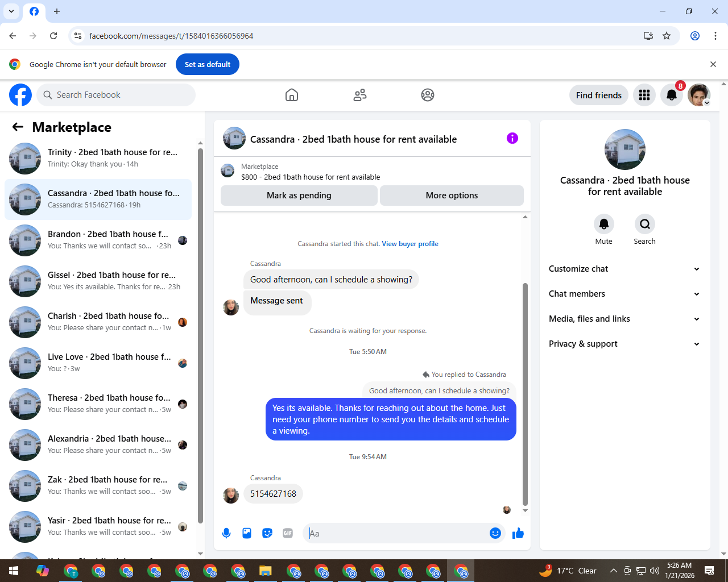
Task: Open Zak's conversation
Action: 98,486
